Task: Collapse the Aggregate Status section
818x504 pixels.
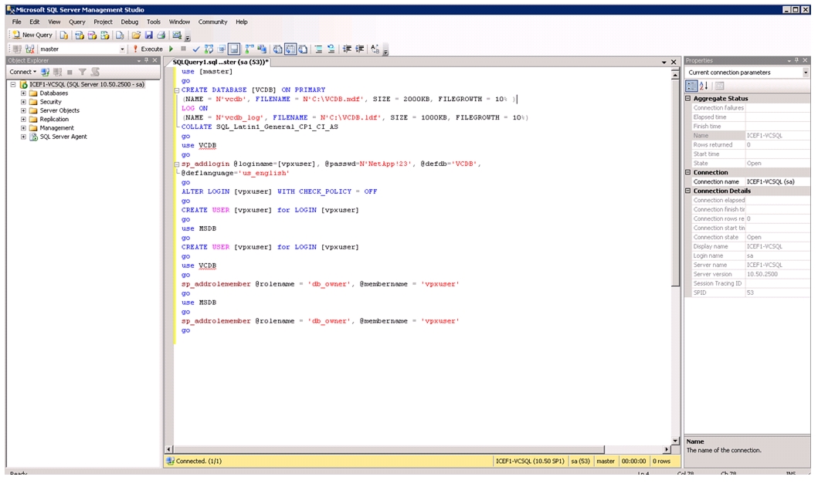Action: pos(688,99)
